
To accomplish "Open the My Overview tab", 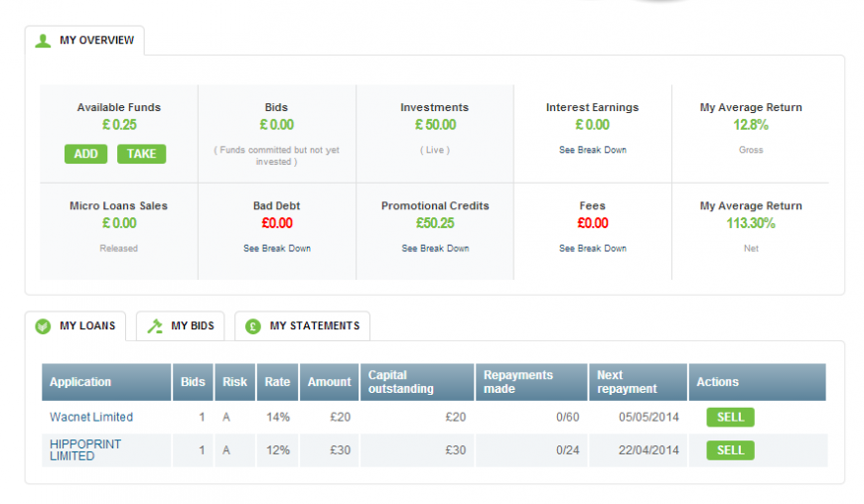I will [x=84, y=40].
